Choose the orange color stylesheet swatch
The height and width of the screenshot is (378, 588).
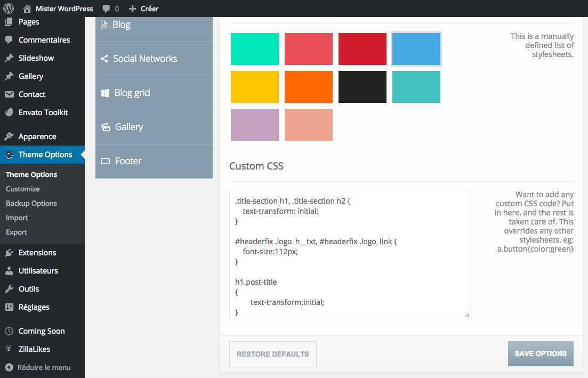(x=308, y=87)
